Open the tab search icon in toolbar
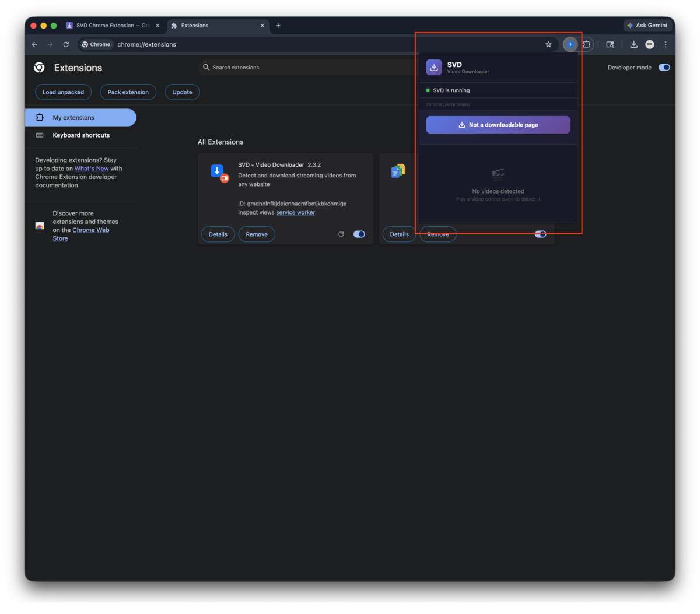700x614 pixels. (x=610, y=44)
